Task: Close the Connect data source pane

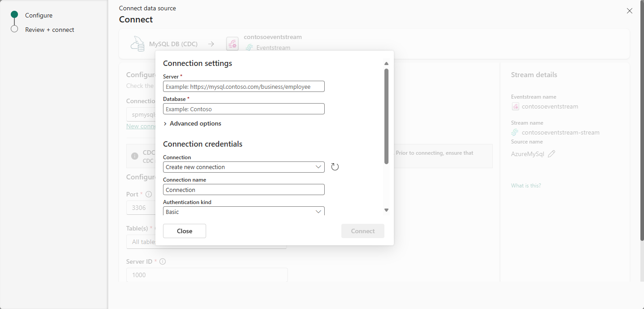Action: pyautogui.click(x=630, y=11)
